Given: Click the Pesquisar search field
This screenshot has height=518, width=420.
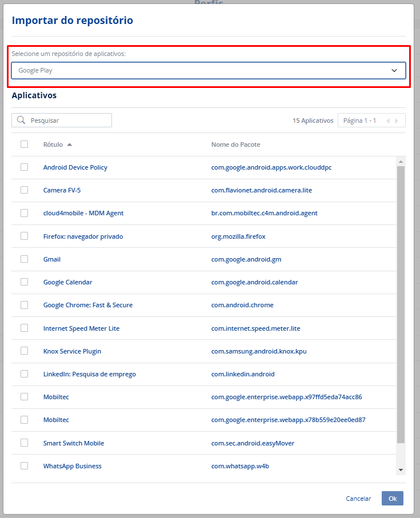Looking at the screenshot, I should click(62, 121).
